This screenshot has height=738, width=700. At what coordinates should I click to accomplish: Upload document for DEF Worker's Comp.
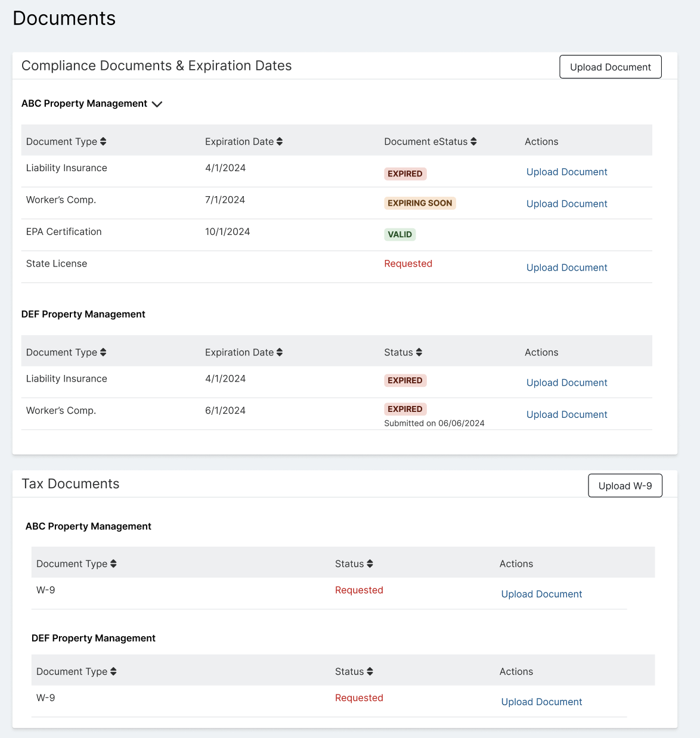pyautogui.click(x=566, y=414)
